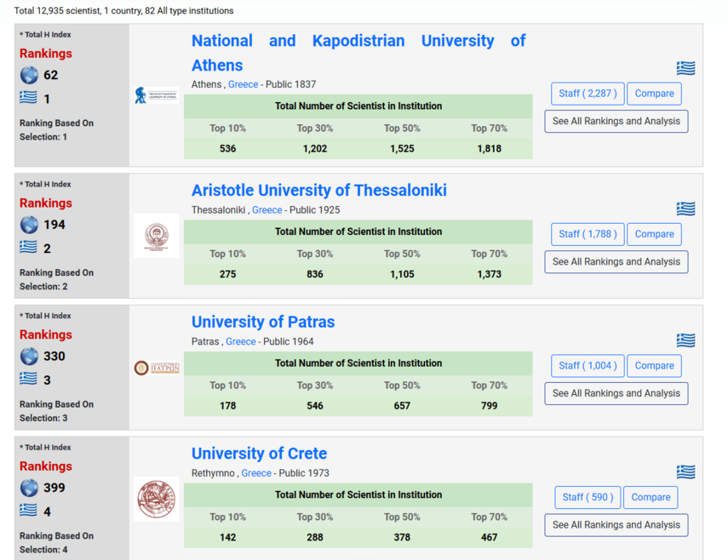Image resolution: width=728 pixels, height=560 pixels.
Task: Open National and Kapodistrian University of Athens page
Action: 358,53
